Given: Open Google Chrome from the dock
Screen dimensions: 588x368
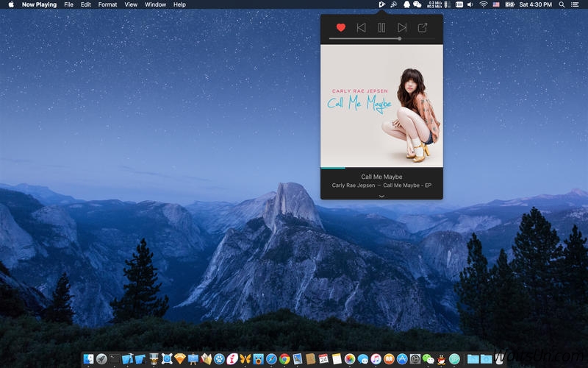Looking at the screenshot, I should 284,359.
